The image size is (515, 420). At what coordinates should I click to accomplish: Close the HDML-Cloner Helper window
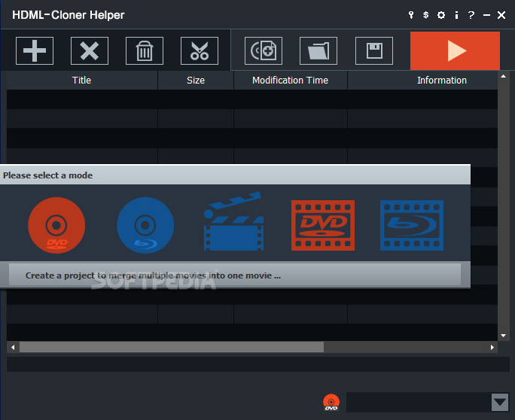(x=501, y=15)
